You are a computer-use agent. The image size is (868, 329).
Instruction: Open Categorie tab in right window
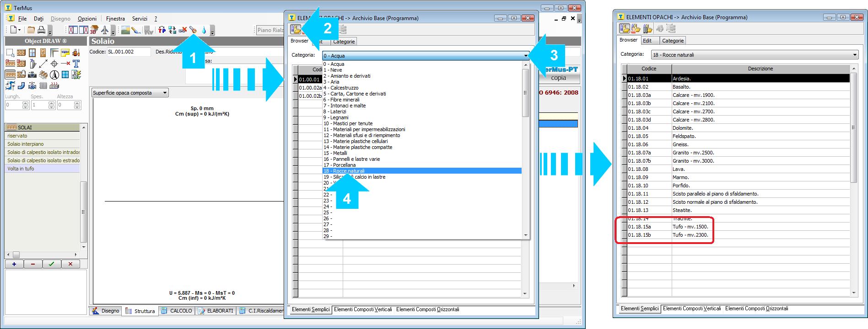(673, 41)
